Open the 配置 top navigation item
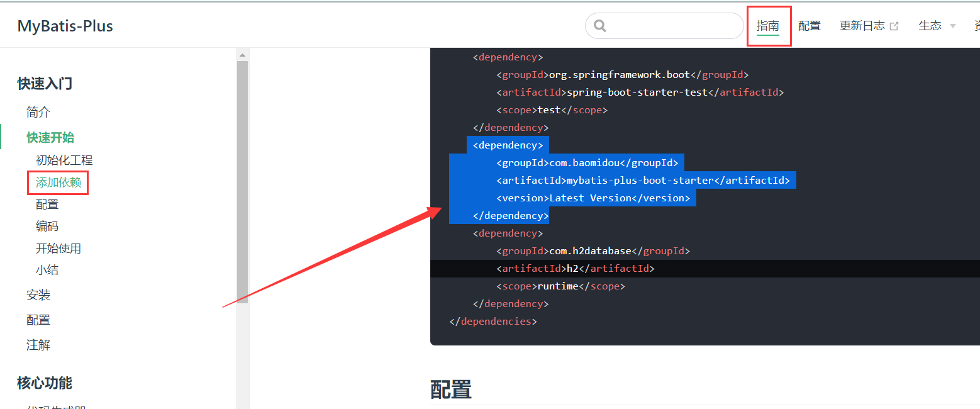Screen dimensions: 980x409 (810, 26)
